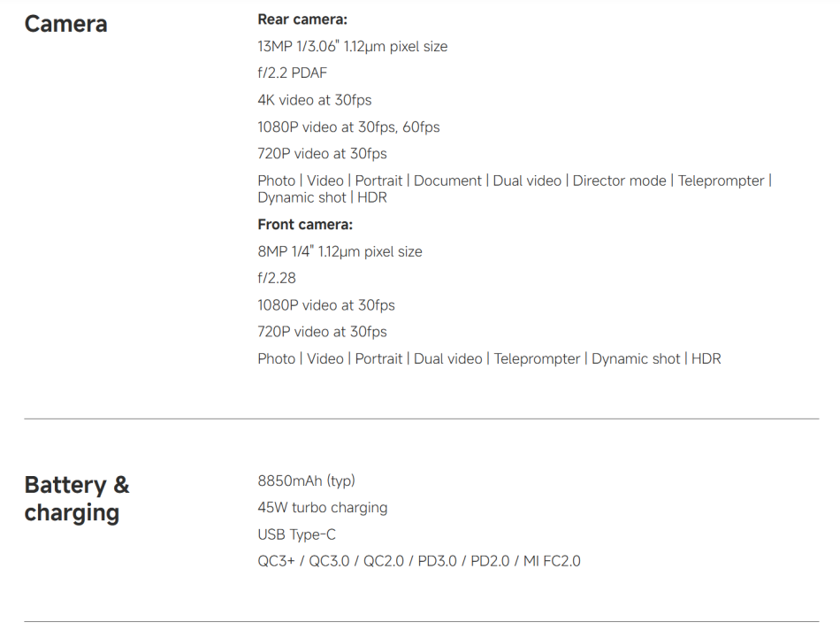Click the USB Type-C text
840x638 pixels.
click(296, 534)
